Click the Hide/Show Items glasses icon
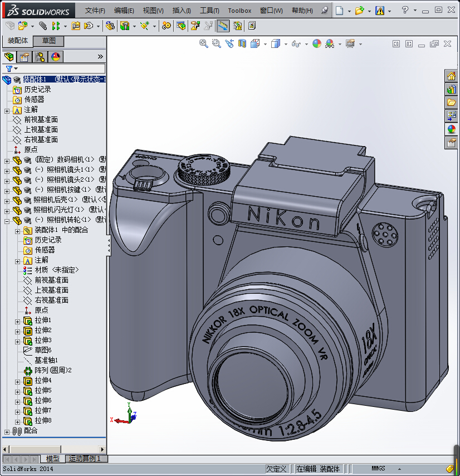 (296, 44)
